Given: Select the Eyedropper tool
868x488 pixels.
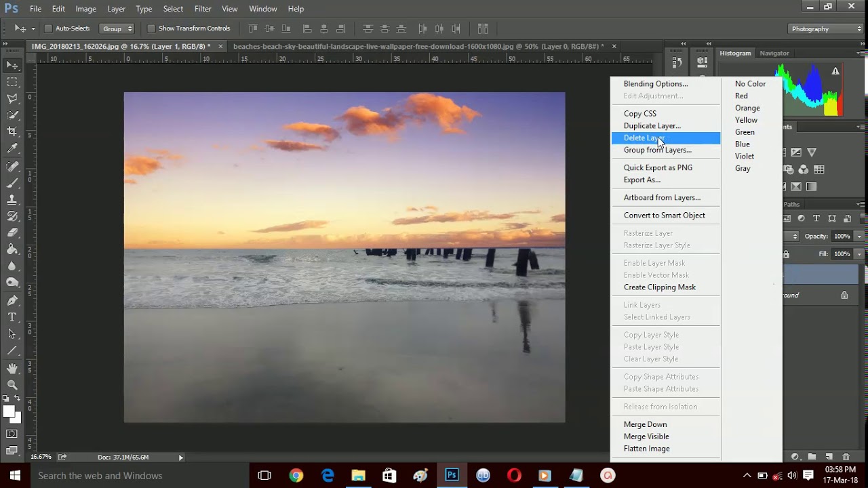Looking at the screenshot, I should [12, 148].
